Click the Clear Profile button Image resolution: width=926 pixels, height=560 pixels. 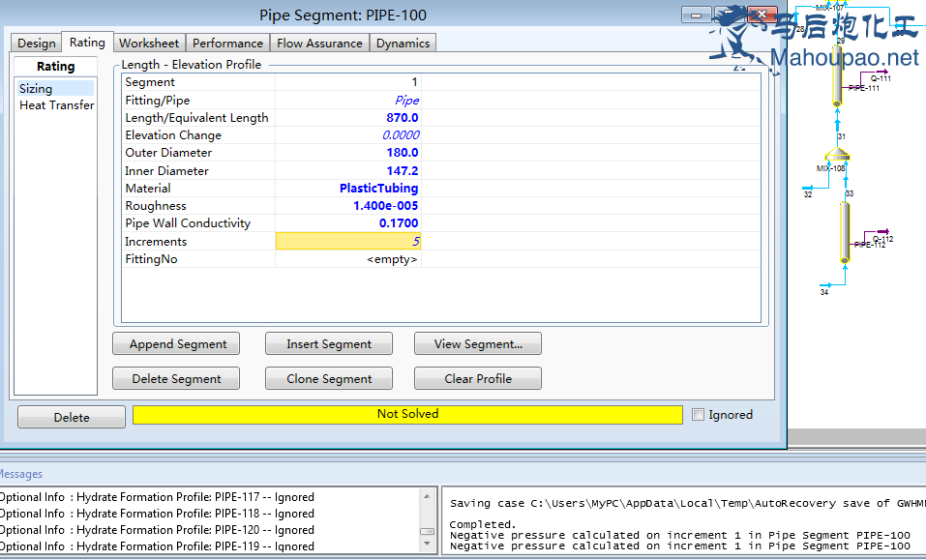[x=478, y=379]
